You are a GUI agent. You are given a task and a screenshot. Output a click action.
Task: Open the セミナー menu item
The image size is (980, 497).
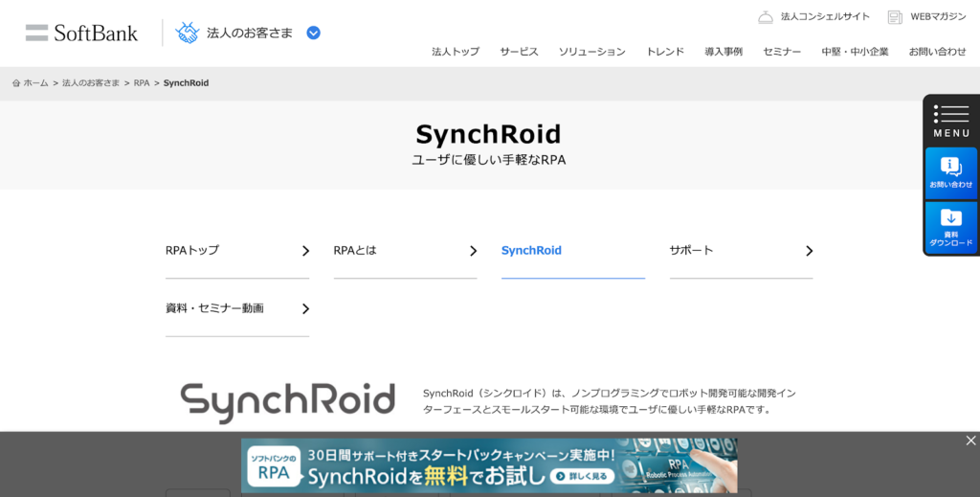pos(782,52)
